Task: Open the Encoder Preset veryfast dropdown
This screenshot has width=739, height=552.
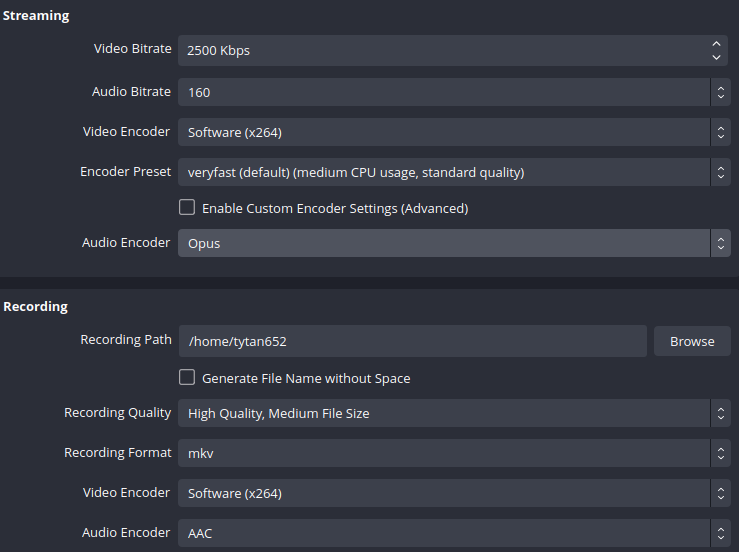Action: tap(454, 172)
